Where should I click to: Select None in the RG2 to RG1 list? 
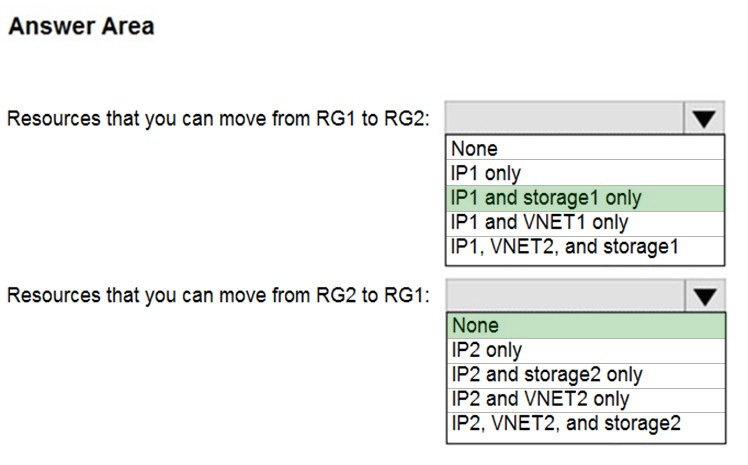585,326
